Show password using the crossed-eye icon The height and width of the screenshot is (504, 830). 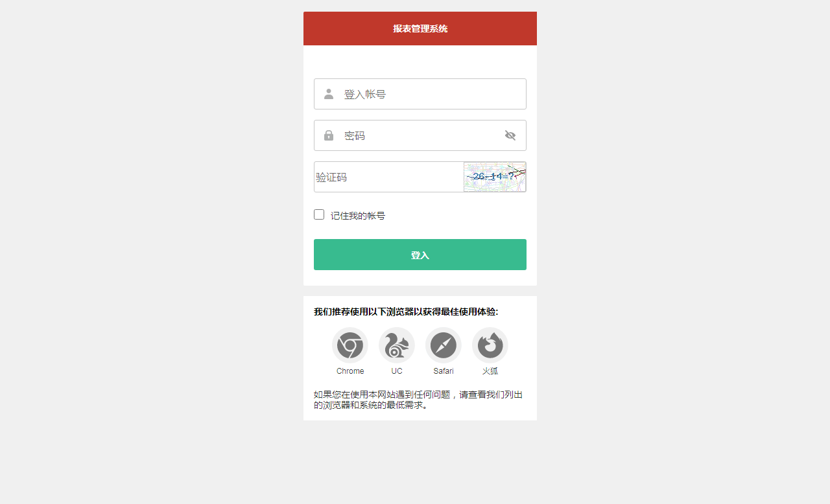[510, 135]
